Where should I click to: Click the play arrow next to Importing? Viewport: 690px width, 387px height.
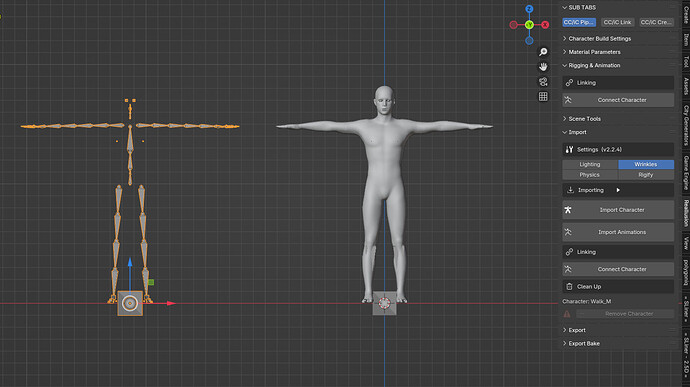point(618,190)
